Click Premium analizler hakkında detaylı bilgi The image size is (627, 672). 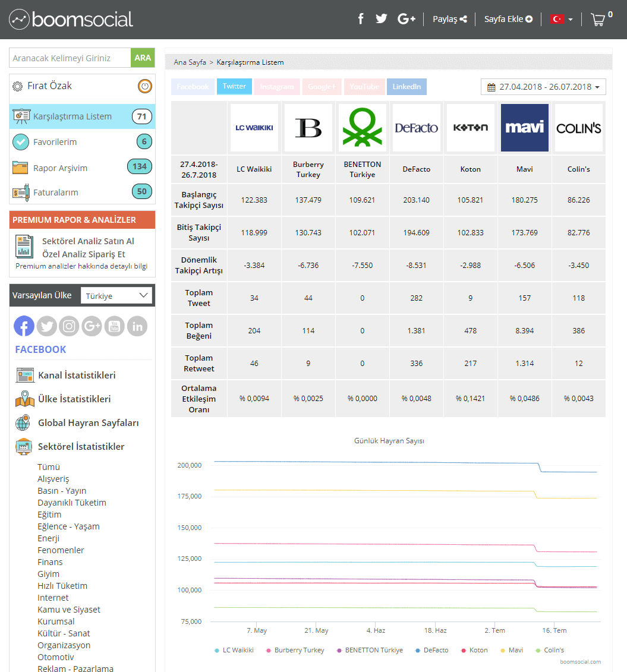[x=81, y=266]
